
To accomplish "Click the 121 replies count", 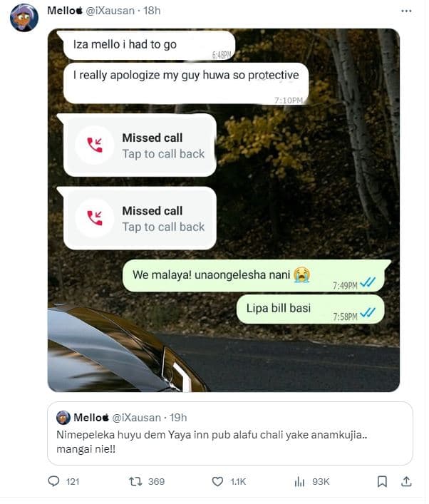I will tap(73, 481).
